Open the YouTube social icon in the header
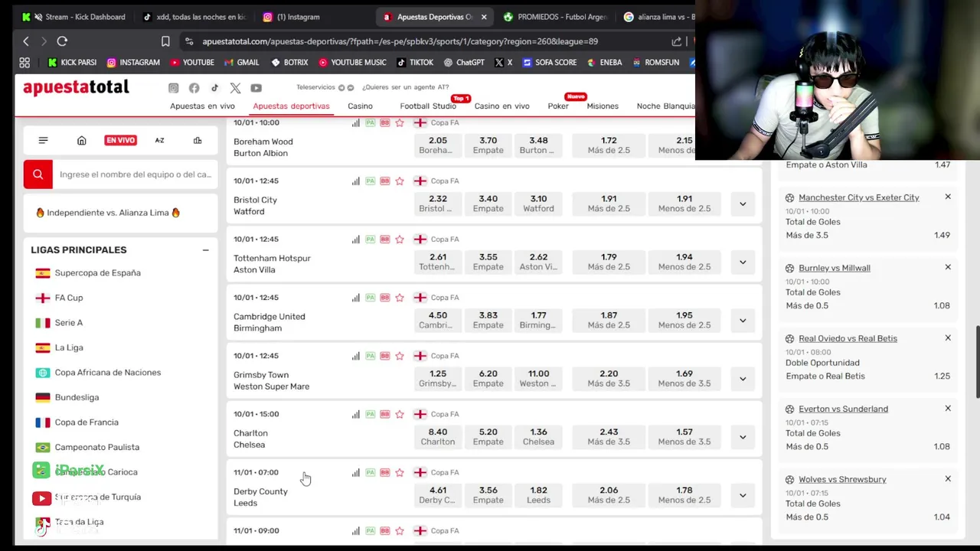 click(256, 88)
